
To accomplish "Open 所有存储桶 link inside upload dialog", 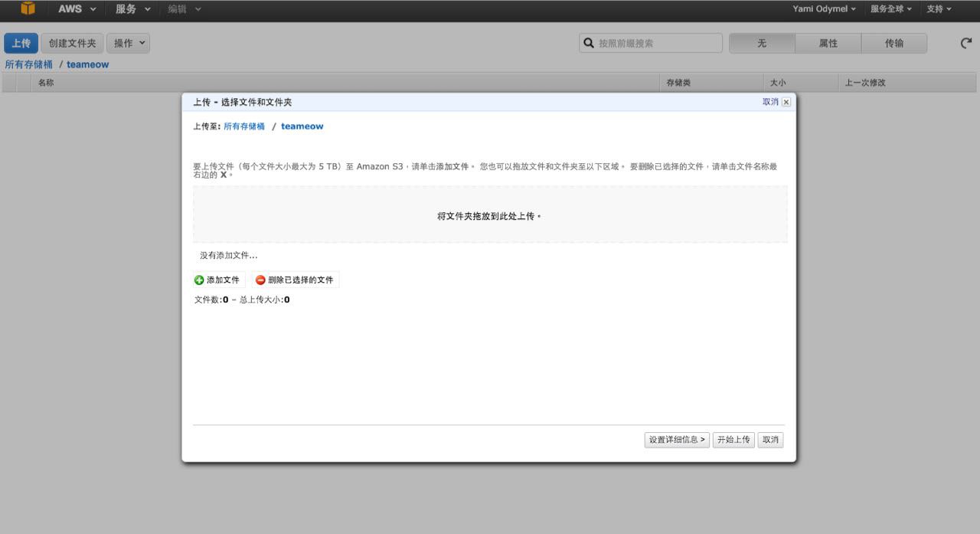I will [x=244, y=126].
